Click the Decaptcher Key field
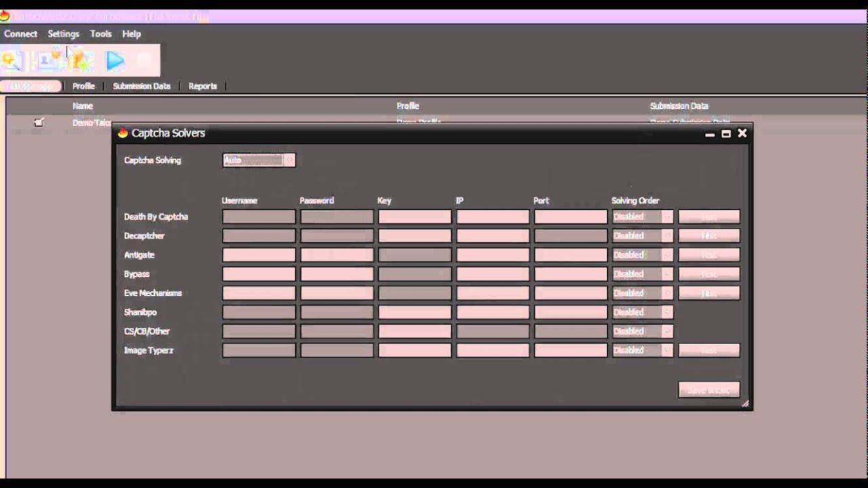 coord(415,236)
